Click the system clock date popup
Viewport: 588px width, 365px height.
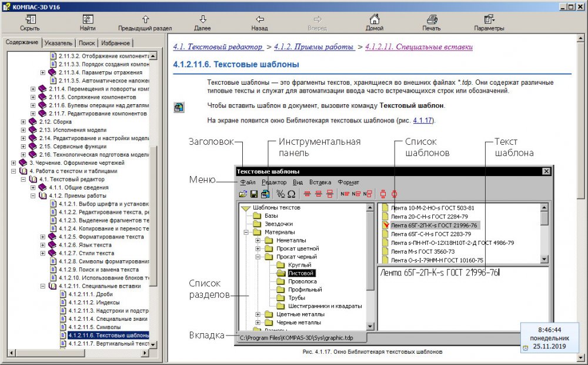click(x=549, y=338)
